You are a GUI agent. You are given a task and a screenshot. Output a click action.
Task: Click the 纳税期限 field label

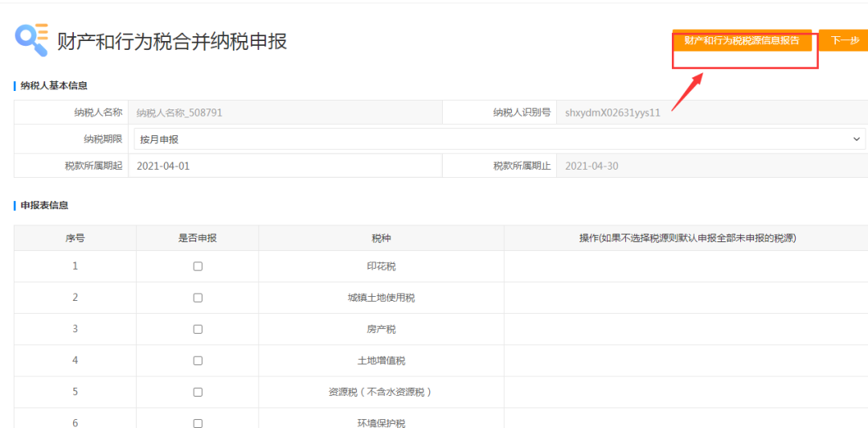point(102,138)
